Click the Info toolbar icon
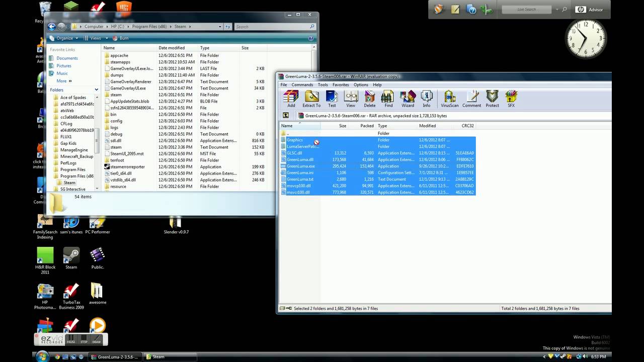The width and height of the screenshot is (644, 362). pyautogui.click(x=427, y=99)
